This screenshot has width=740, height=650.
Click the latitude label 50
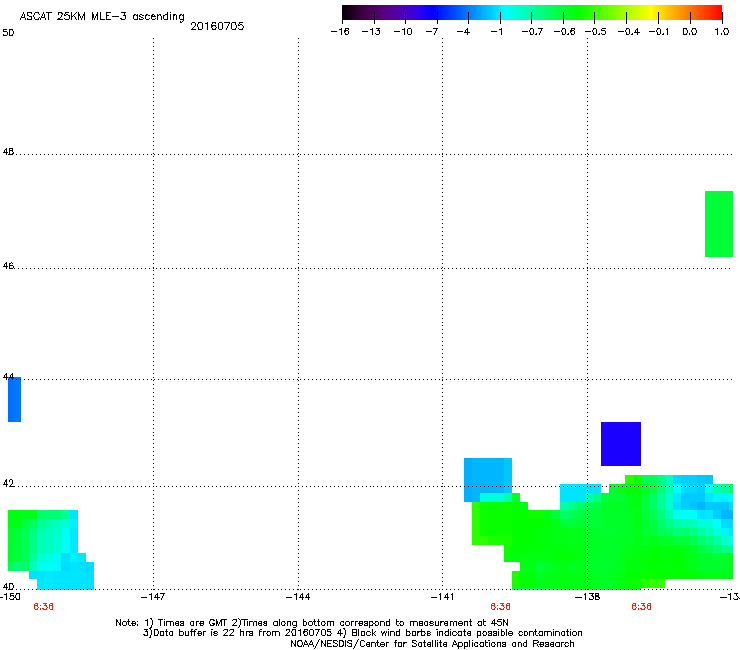pyautogui.click(x=8, y=33)
